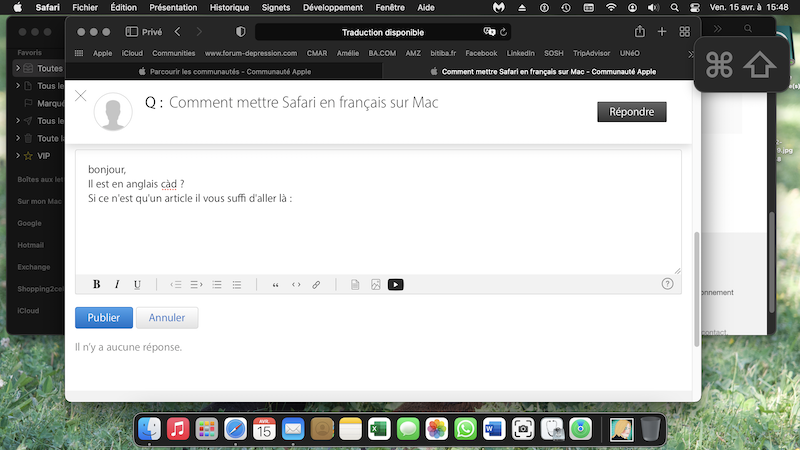This screenshot has height=450, width=800.
Task: Add a blockquote to the reply
Action: [276, 284]
